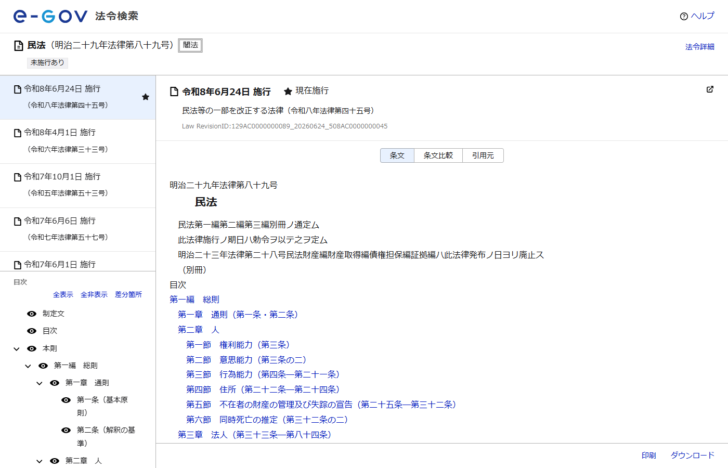This screenshot has height=468, width=728.
Task: Toggle eye icon for 第二条(解釈の基準)
Action: click(66, 430)
